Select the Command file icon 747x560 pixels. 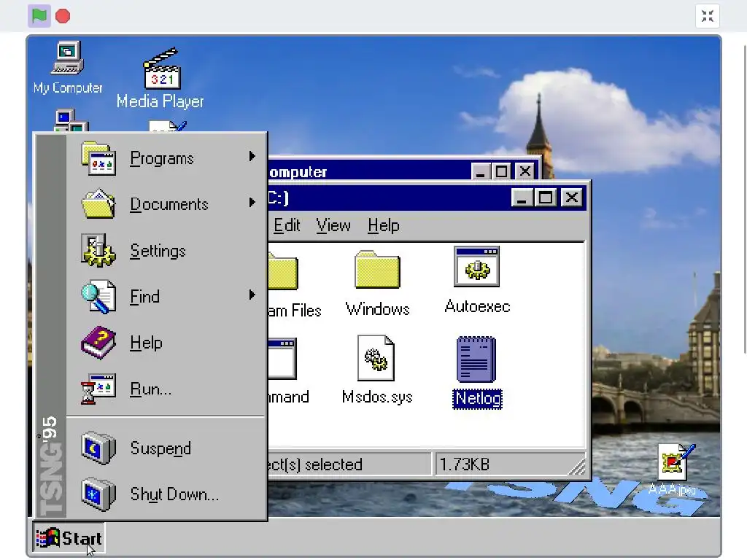click(x=282, y=359)
